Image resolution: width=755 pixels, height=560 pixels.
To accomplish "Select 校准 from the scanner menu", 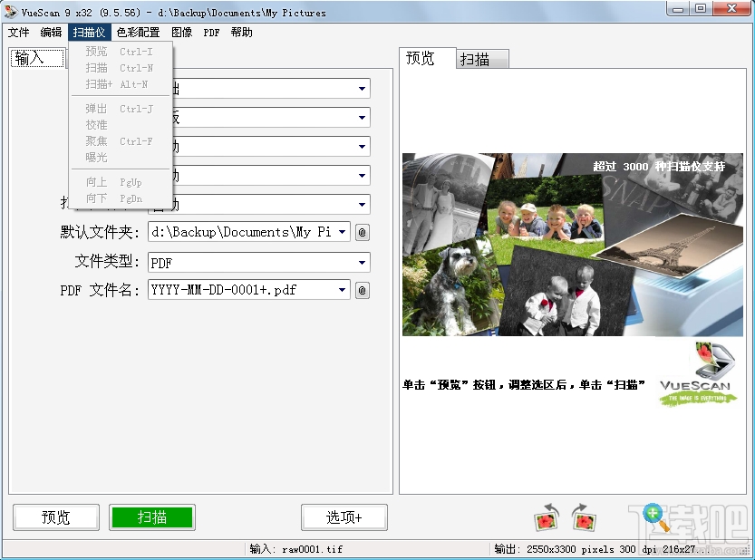I will 97,125.
